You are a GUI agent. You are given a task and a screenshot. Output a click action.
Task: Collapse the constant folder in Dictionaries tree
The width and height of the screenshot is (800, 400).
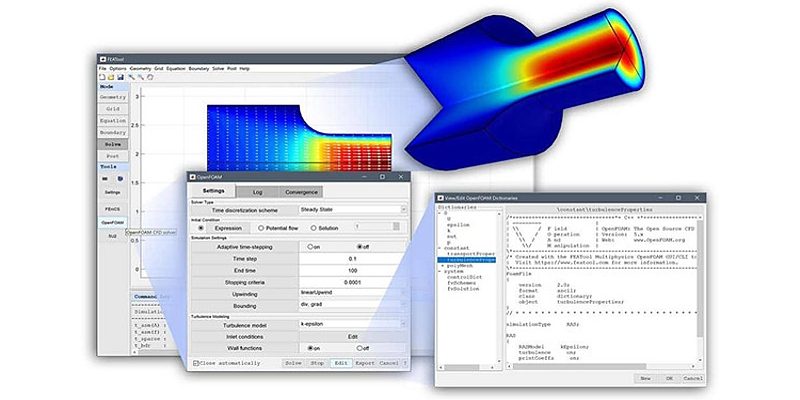[x=440, y=247]
